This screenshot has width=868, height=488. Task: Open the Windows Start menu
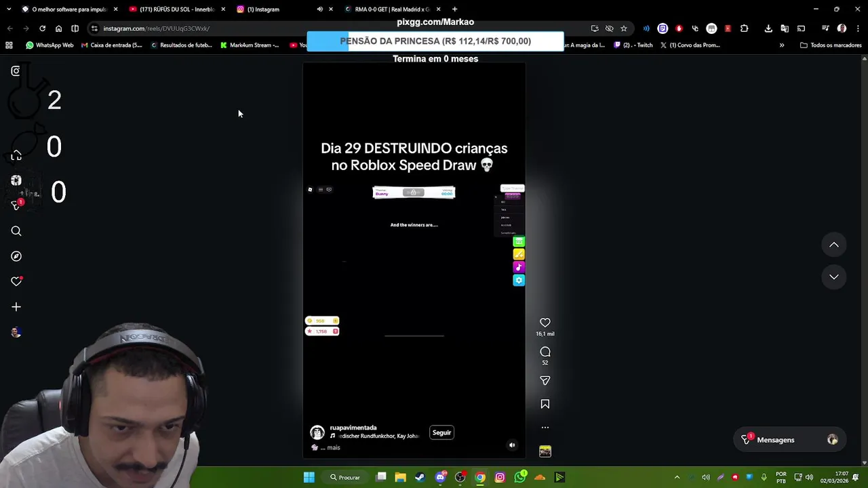click(x=309, y=477)
